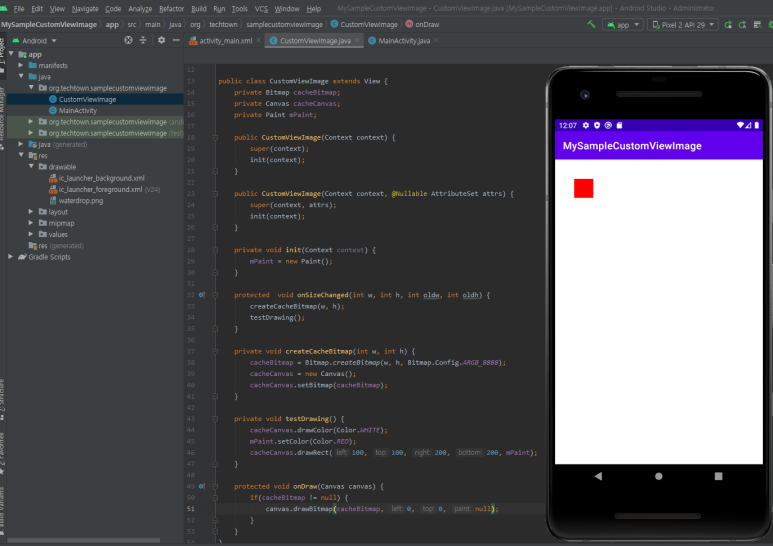The image size is (773, 546).
Task: Open the Pixel 2 API 29 device dropdown
Action: (683, 25)
